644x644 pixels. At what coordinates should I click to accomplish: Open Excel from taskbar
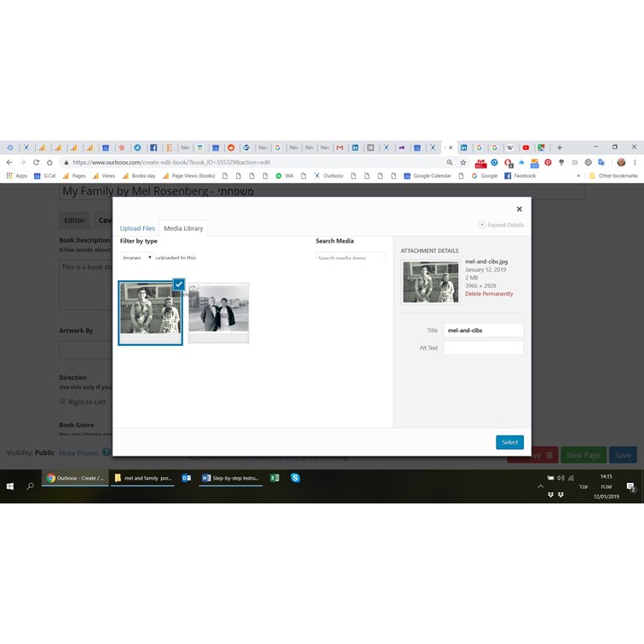pyautogui.click(x=274, y=478)
